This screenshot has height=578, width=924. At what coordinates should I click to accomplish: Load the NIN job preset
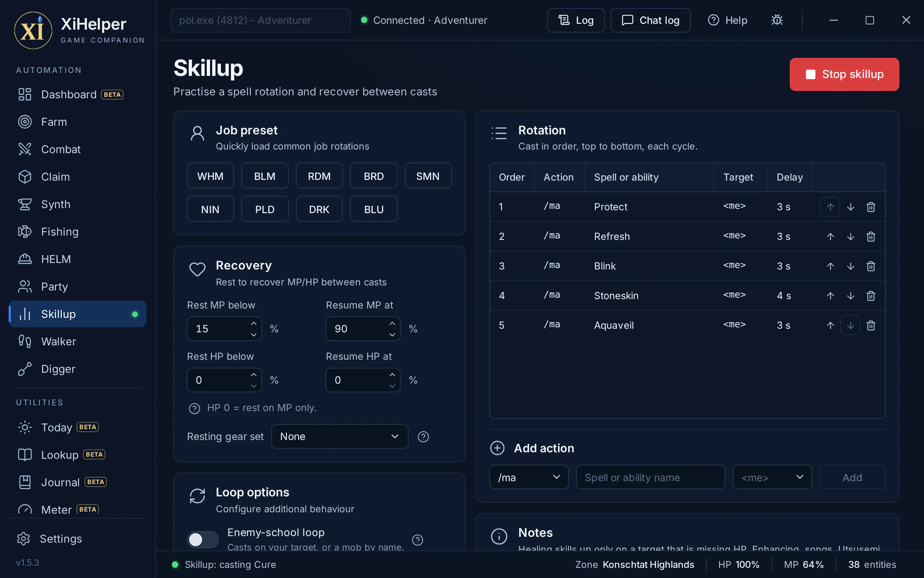210,209
